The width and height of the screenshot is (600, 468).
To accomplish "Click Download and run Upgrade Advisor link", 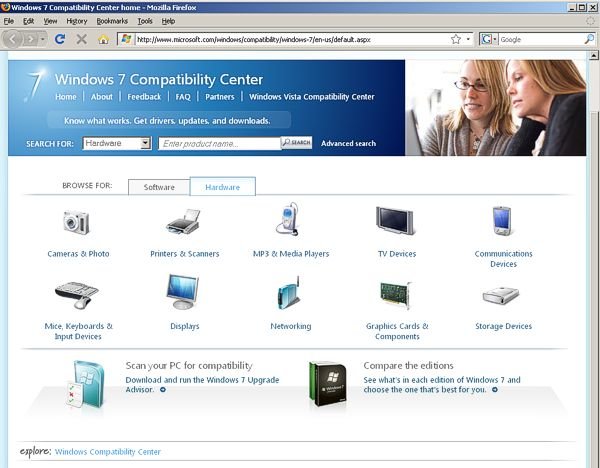I will pyautogui.click(x=202, y=385).
